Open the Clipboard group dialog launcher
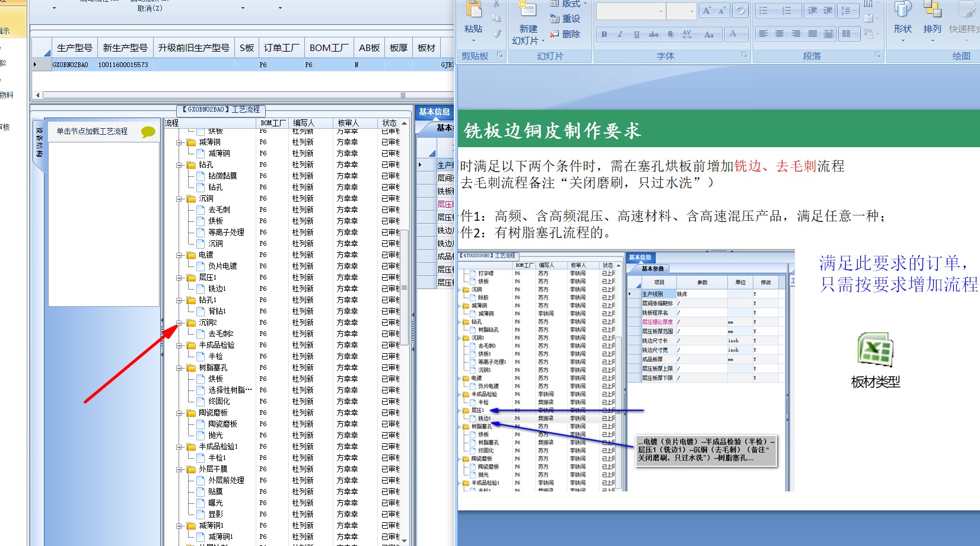980x546 pixels. [499, 55]
